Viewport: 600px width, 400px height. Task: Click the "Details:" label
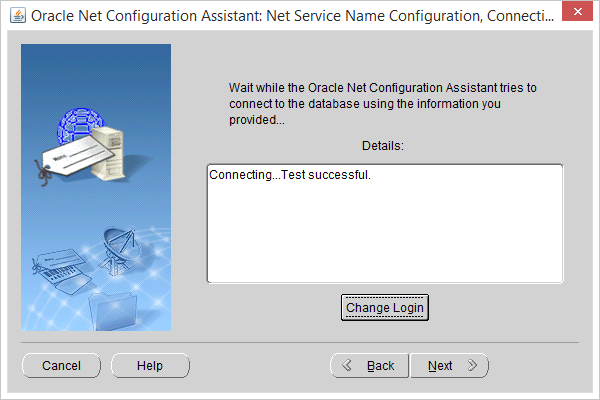383,146
